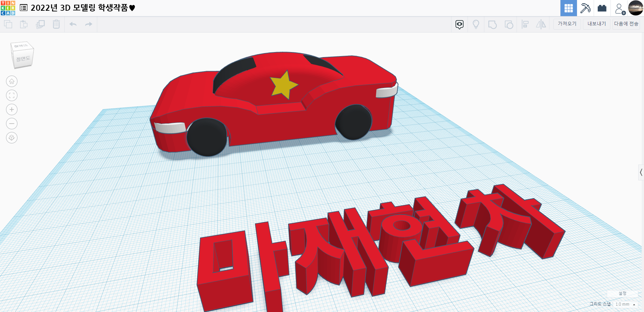This screenshot has height=312, width=644.
Task: Click the Ungroup shapes icon
Action: pyautogui.click(x=509, y=24)
